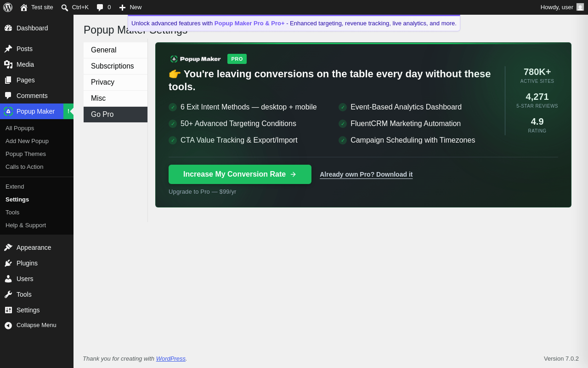Open Ctrl+K command palette label
The height and width of the screenshot is (368, 588).
(80, 7)
